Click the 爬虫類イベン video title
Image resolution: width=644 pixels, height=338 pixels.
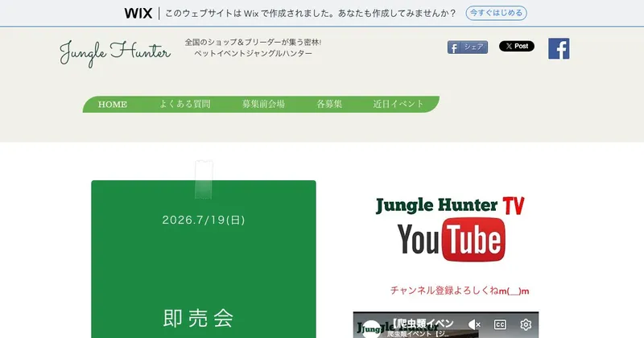click(420, 324)
